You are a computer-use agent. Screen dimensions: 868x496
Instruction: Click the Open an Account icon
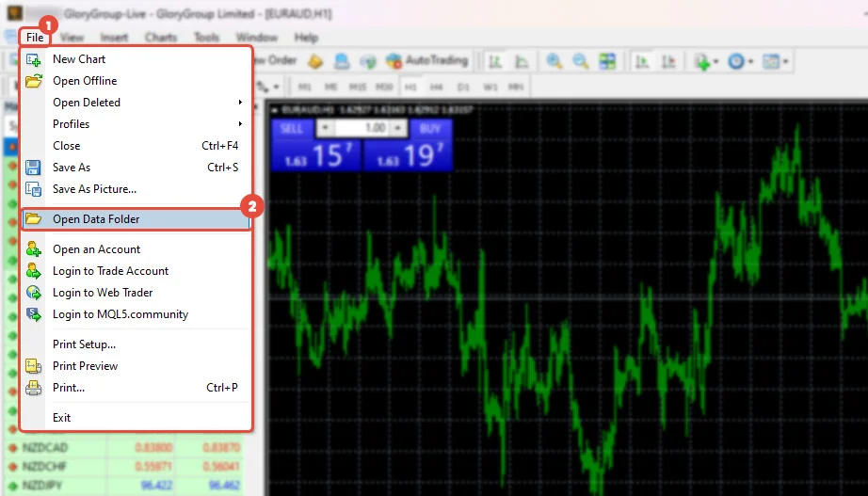point(34,249)
